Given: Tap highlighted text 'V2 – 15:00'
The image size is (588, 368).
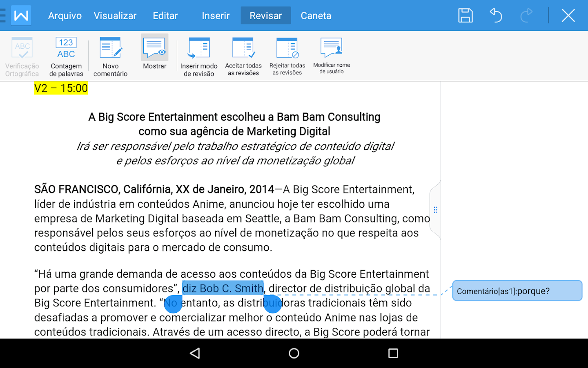Looking at the screenshot, I should [61, 88].
